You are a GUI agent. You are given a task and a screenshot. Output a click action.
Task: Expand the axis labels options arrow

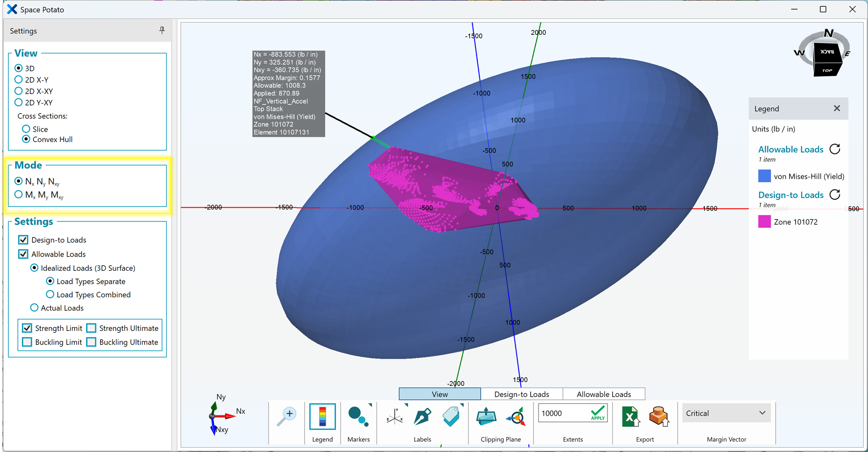point(406,405)
